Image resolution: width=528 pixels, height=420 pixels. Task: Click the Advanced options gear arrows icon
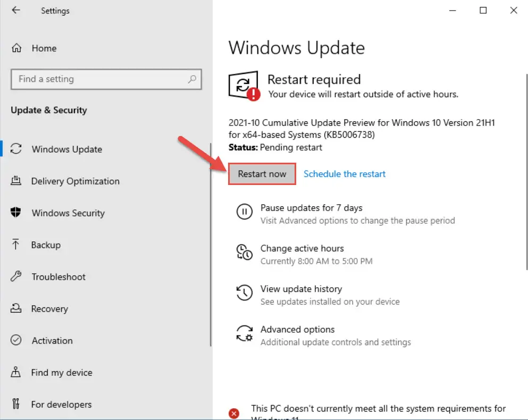point(245,333)
